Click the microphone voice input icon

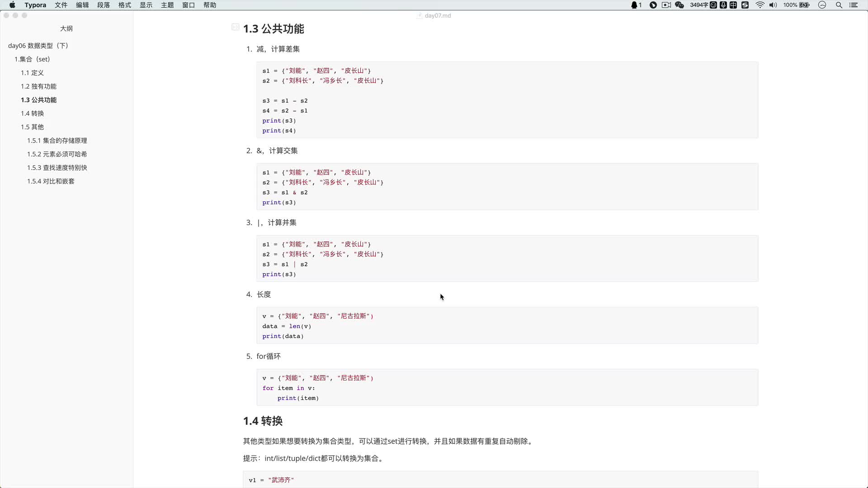[723, 5]
